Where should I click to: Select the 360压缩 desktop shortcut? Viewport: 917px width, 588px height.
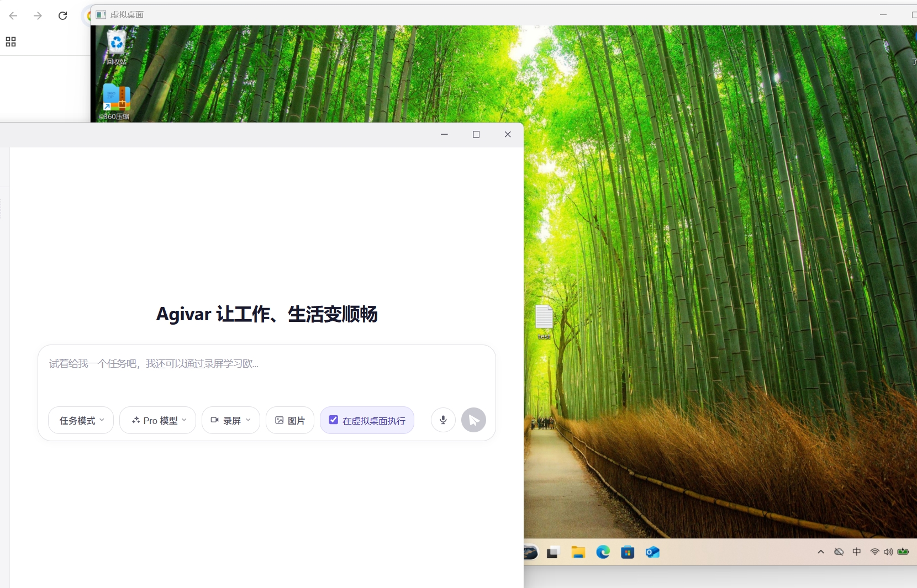pyautogui.click(x=115, y=102)
